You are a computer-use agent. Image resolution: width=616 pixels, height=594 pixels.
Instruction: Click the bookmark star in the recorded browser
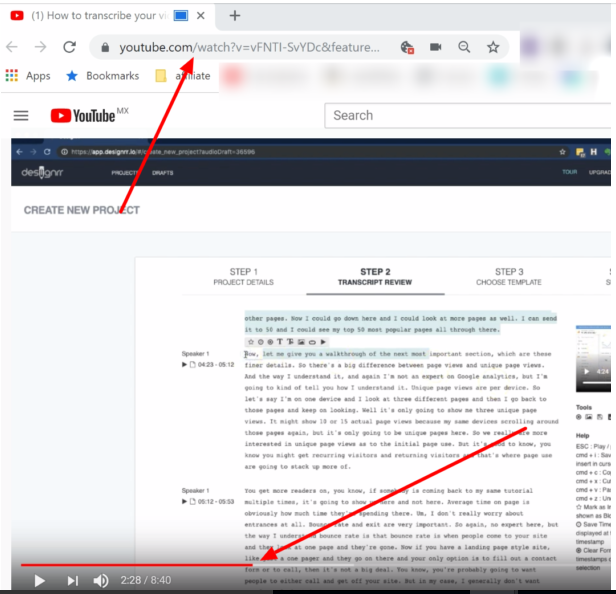[x=562, y=152]
